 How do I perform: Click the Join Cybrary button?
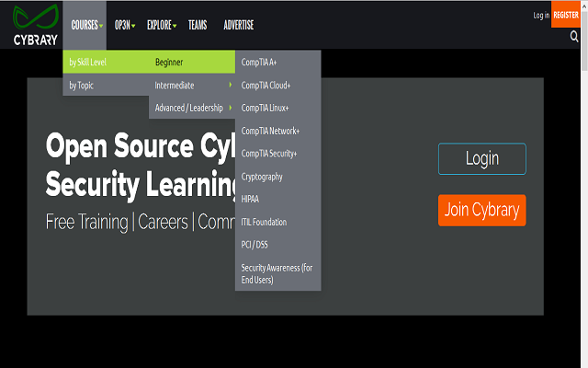[x=481, y=211]
